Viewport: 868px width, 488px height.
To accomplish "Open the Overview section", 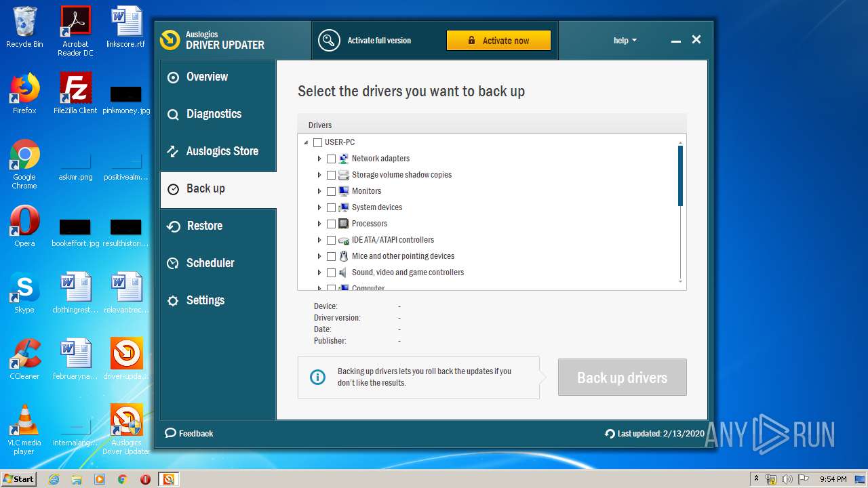I will pos(218,77).
